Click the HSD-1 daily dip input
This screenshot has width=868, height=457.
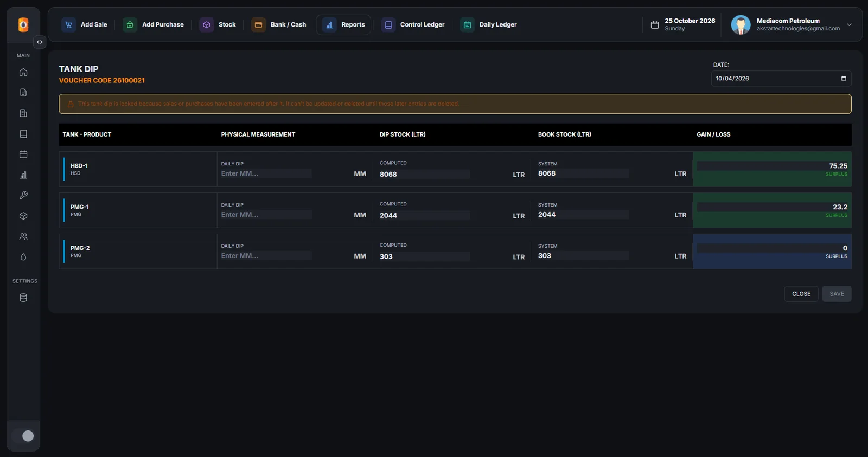pos(266,173)
